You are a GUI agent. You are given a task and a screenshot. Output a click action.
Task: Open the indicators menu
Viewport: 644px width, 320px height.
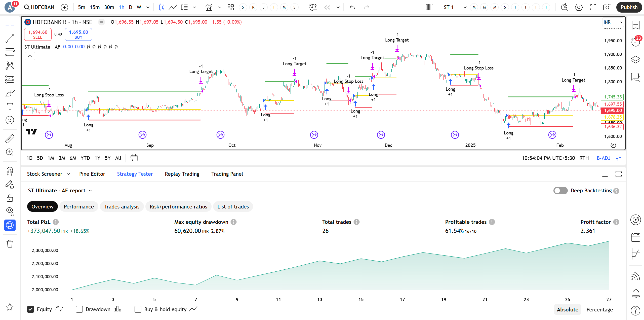click(x=209, y=7)
